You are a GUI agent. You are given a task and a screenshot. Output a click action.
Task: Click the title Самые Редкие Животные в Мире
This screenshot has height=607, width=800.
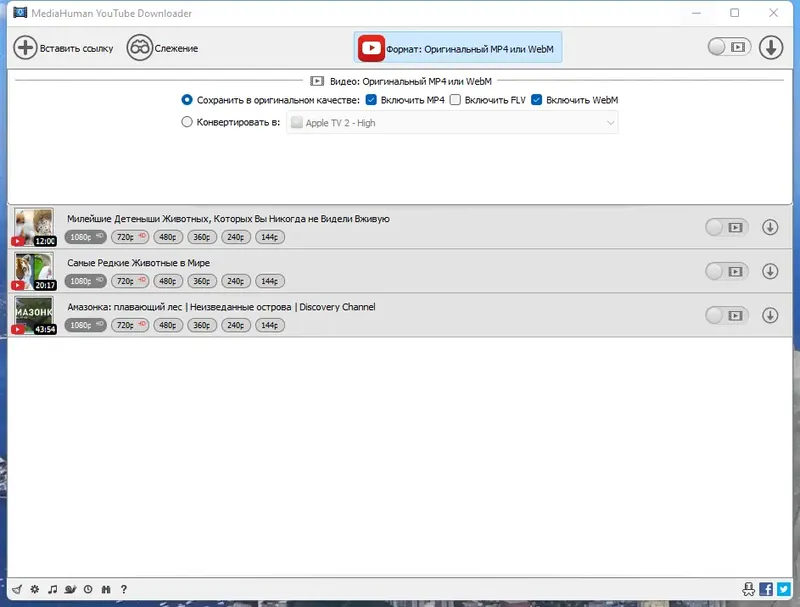(x=138, y=263)
